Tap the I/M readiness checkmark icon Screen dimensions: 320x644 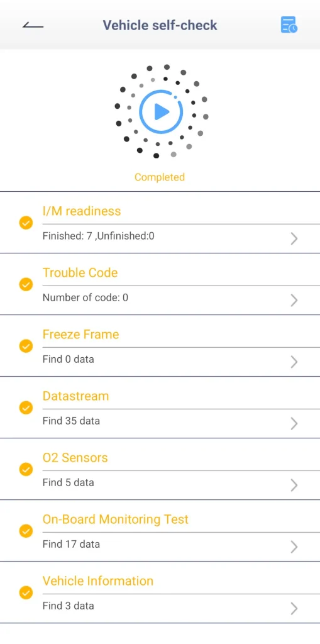click(26, 223)
